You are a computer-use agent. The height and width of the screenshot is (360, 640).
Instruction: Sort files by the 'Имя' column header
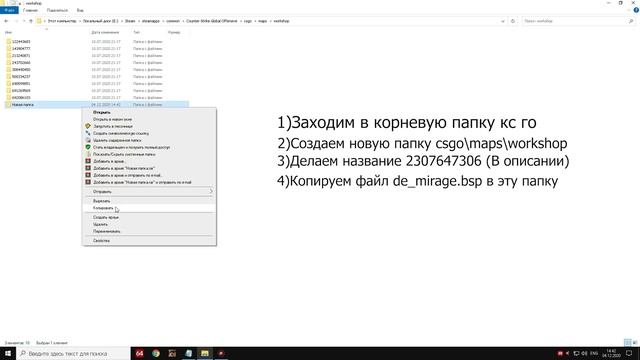[8, 32]
